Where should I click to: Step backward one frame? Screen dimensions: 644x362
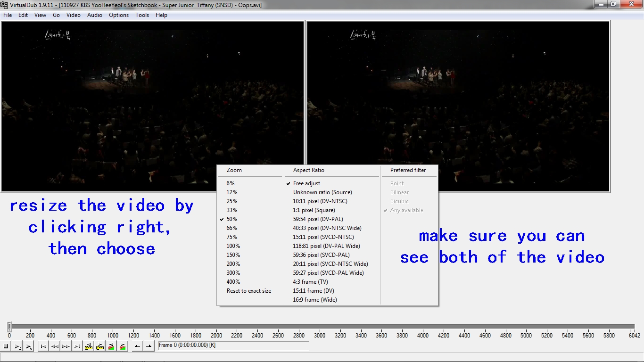tap(55, 346)
